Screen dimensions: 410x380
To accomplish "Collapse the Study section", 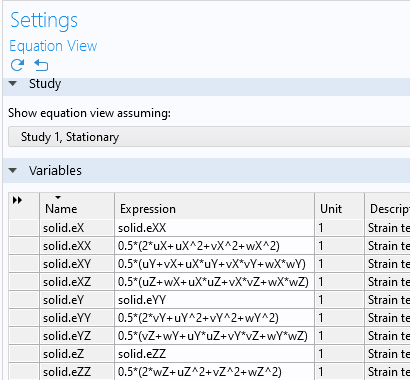I will click(13, 84).
